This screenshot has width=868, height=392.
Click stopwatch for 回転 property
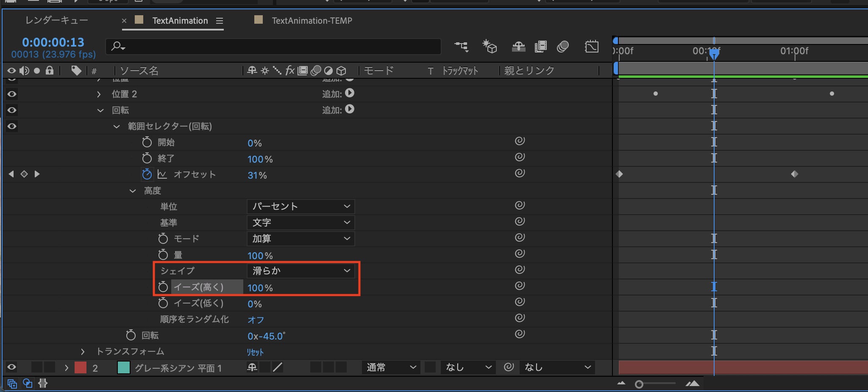131,335
